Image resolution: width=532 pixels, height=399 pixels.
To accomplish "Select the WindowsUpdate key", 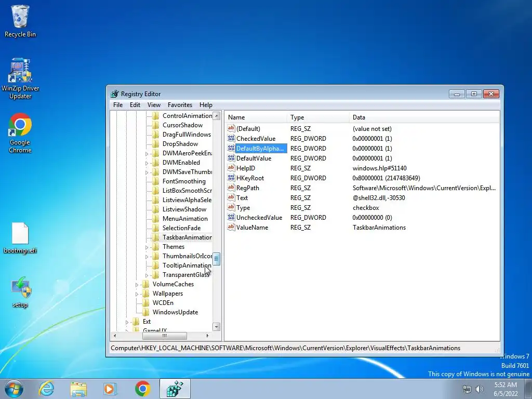I will (175, 312).
